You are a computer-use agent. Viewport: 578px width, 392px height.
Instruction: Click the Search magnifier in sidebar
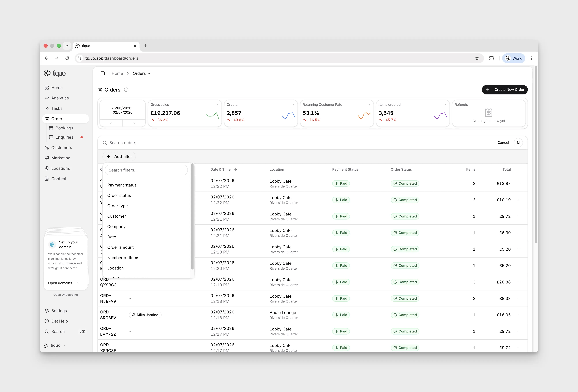(47, 332)
